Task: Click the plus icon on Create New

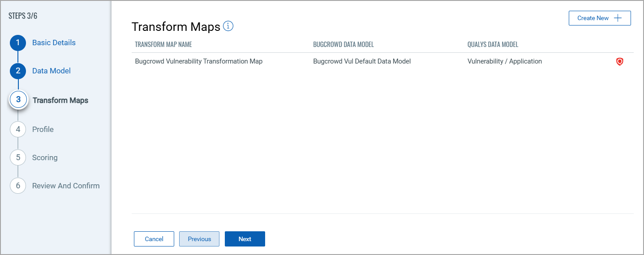Action: point(618,18)
